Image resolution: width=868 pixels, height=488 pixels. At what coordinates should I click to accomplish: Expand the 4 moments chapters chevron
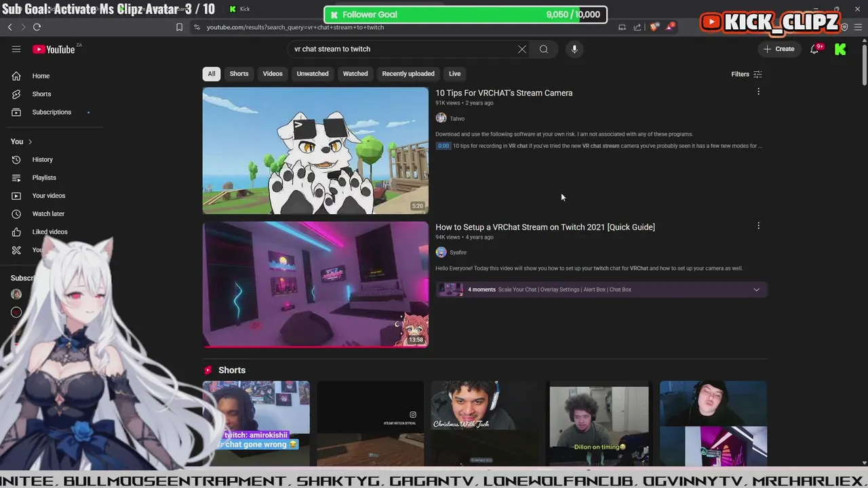tap(756, 289)
